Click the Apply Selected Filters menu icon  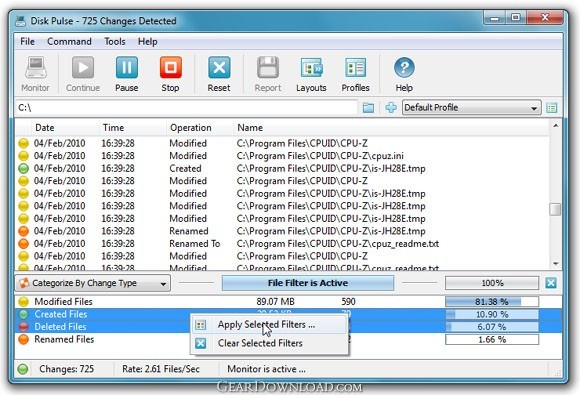(x=200, y=325)
